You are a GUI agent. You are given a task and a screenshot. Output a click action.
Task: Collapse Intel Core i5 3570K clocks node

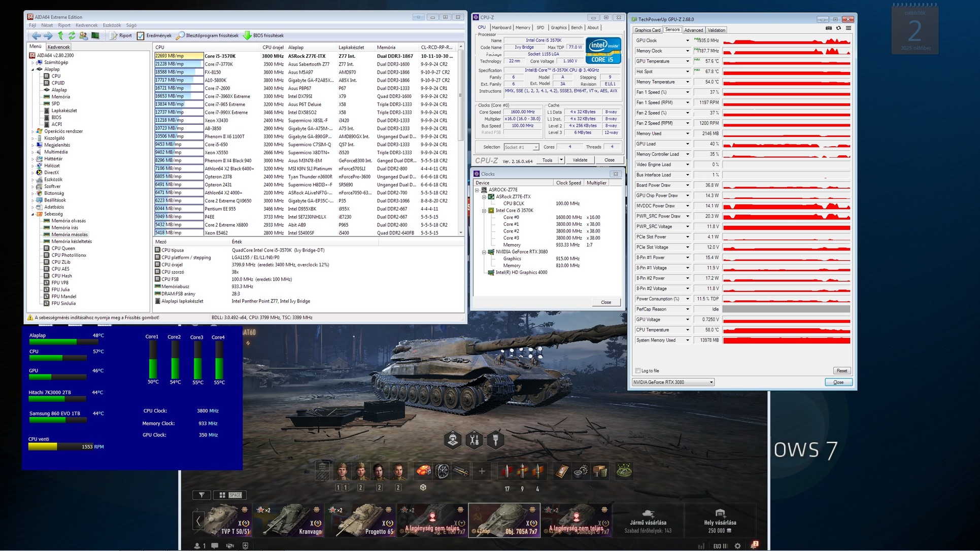click(484, 211)
